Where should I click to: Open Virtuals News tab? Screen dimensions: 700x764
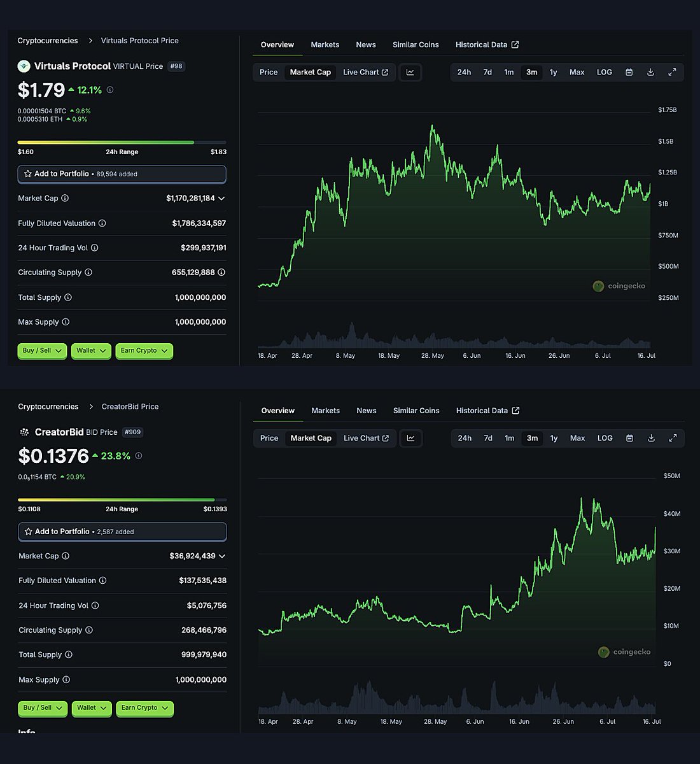pyautogui.click(x=366, y=45)
